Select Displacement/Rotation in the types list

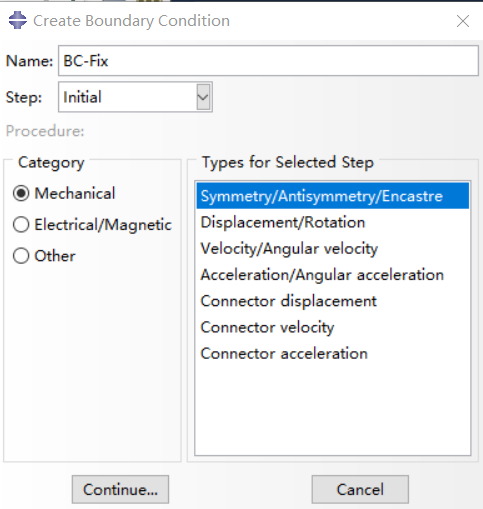point(333,222)
